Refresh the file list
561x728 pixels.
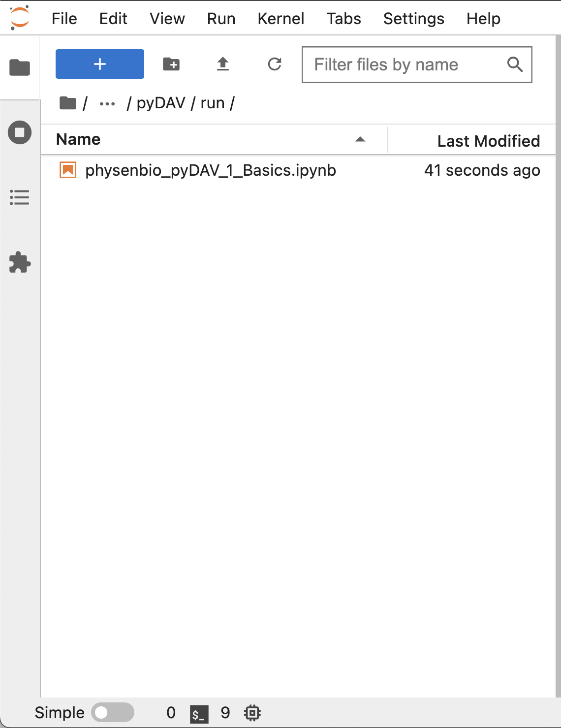[x=274, y=64]
